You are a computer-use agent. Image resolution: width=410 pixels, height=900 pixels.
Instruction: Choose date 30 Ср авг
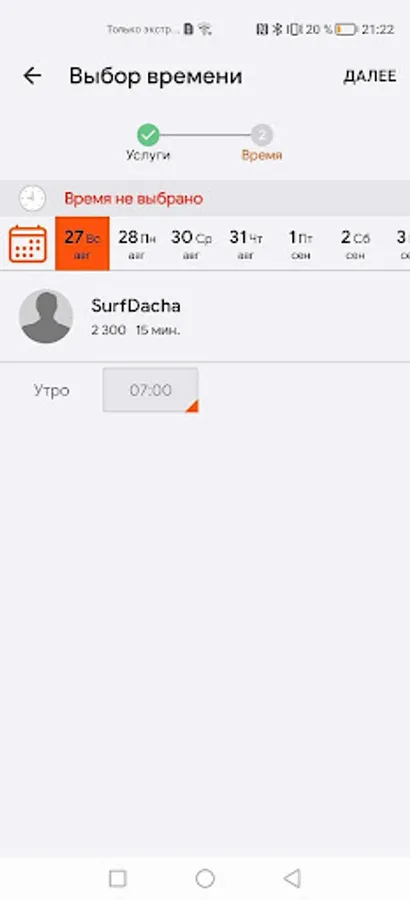191,243
